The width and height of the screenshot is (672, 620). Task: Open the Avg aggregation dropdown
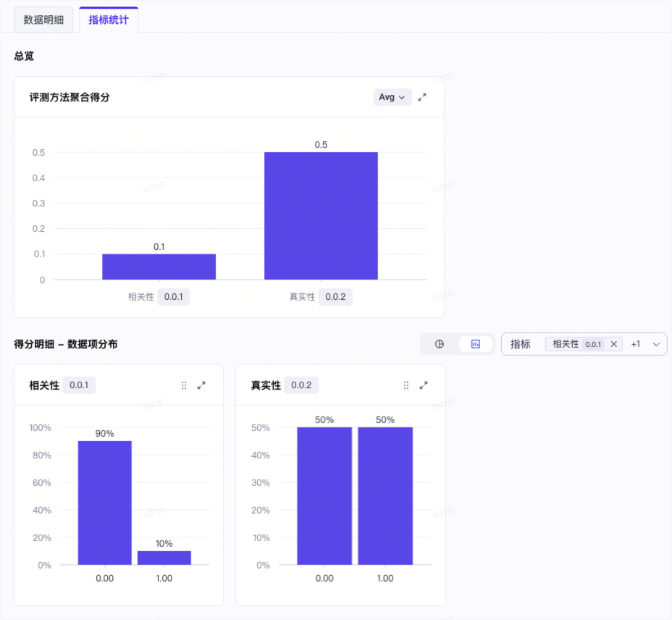tap(392, 97)
